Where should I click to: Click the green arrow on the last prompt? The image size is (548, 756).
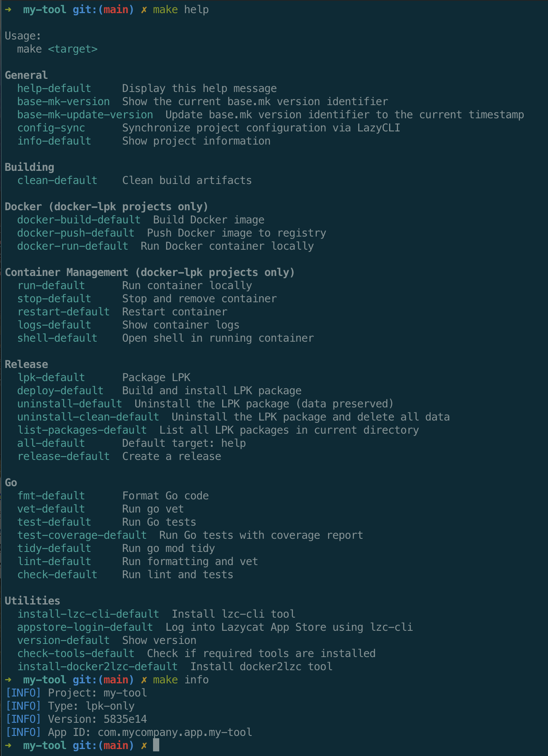pos(9,746)
